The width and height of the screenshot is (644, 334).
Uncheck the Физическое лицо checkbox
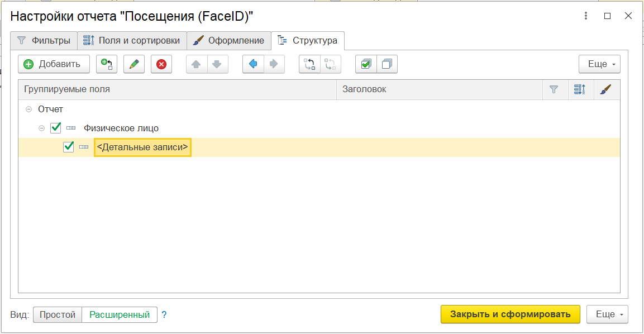[x=56, y=128]
